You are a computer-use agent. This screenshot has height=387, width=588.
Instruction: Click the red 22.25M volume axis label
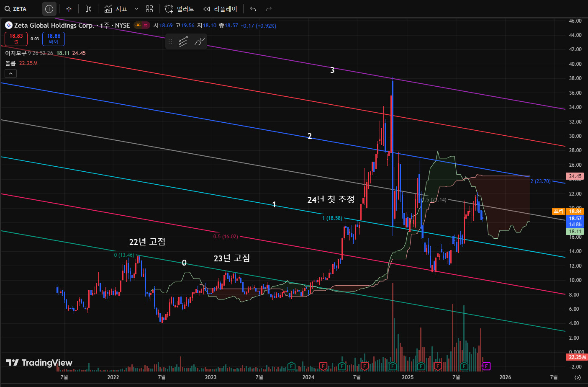577,357
